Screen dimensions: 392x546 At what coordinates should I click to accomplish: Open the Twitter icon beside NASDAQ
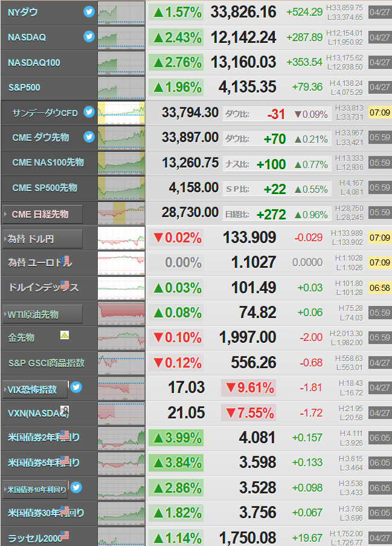(89, 36)
